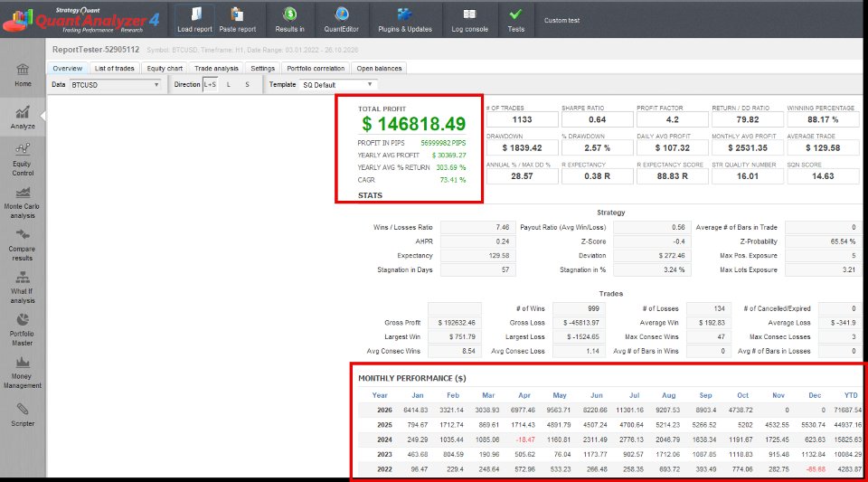Switch to the List of trades tab

pyautogui.click(x=114, y=68)
